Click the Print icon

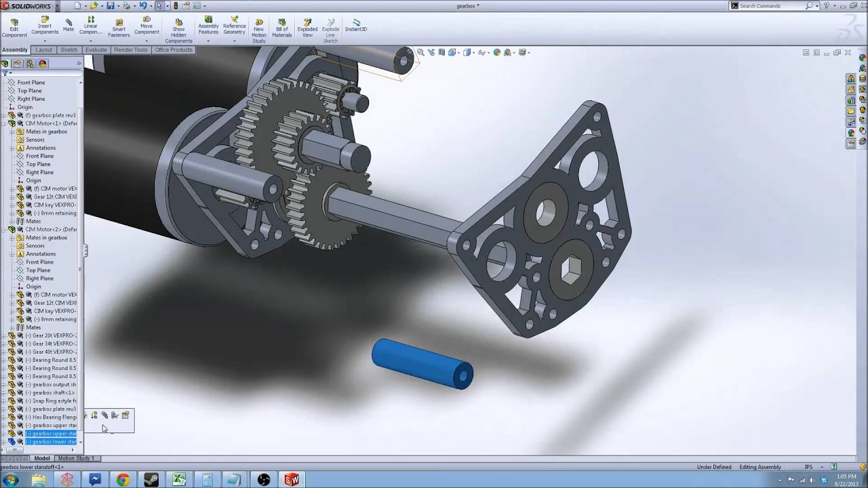point(127,5)
